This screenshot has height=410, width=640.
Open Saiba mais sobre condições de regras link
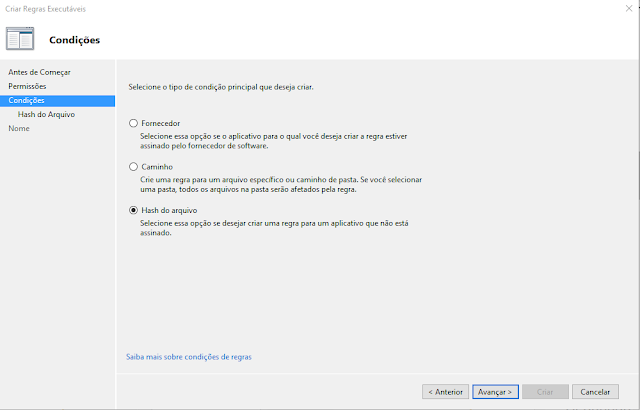click(x=189, y=357)
